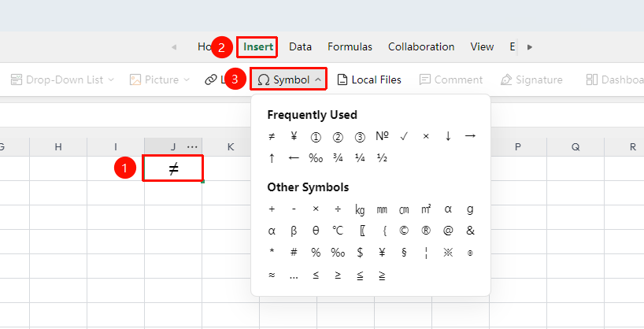Insert the copyright © symbol
The height and width of the screenshot is (329, 644).
404,231
